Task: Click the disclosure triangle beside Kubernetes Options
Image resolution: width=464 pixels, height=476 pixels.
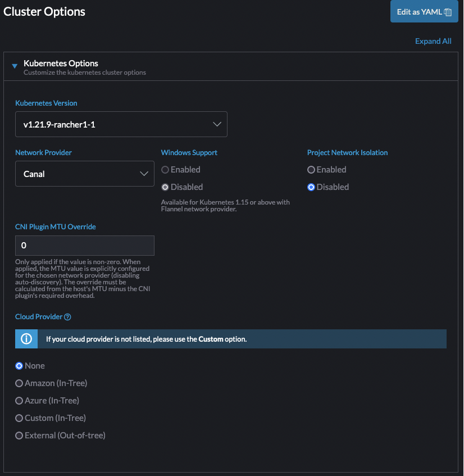Action: [x=14, y=66]
